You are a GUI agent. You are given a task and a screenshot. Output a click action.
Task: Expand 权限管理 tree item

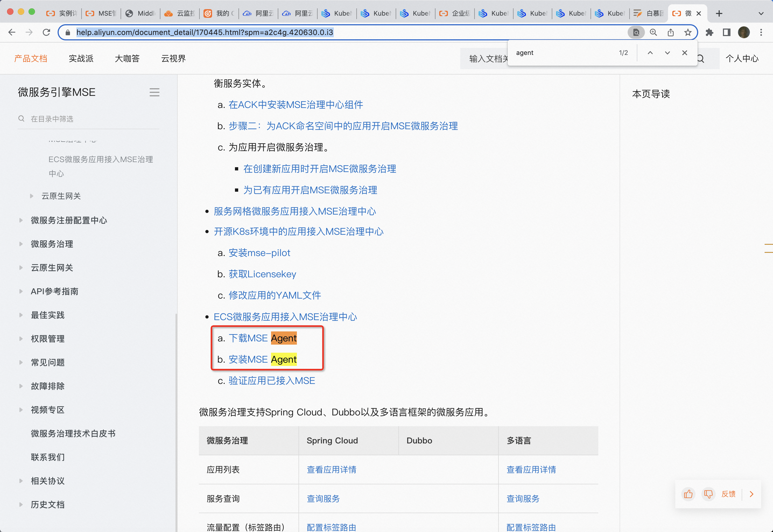21,339
